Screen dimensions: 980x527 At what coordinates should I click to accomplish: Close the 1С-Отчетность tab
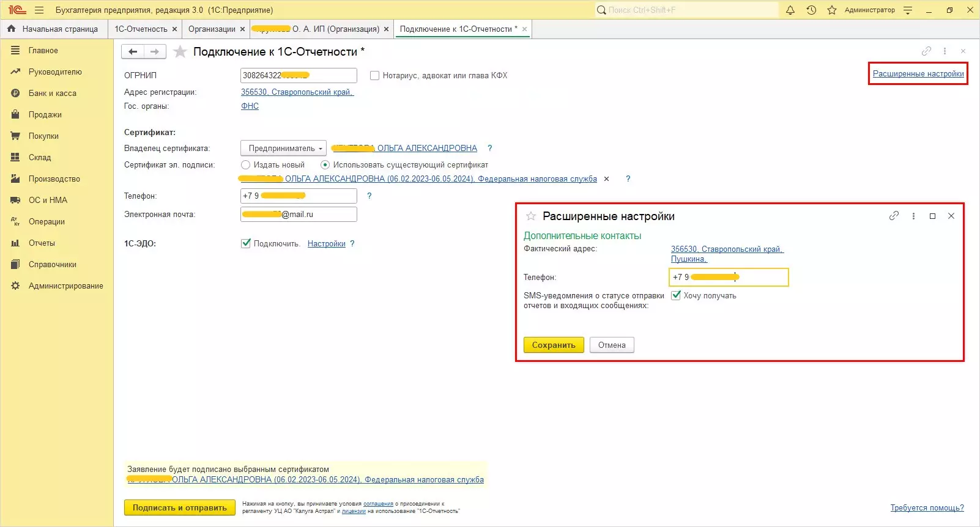(174, 29)
